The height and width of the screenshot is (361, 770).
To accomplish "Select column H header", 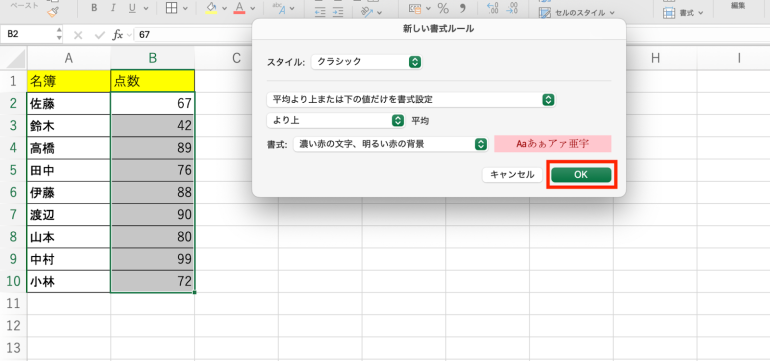I will click(x=655, y=58).
